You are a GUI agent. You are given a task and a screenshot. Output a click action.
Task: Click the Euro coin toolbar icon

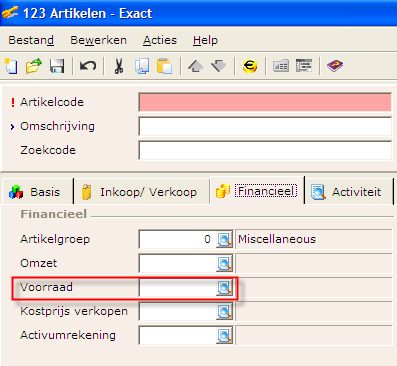pos(250,66)
